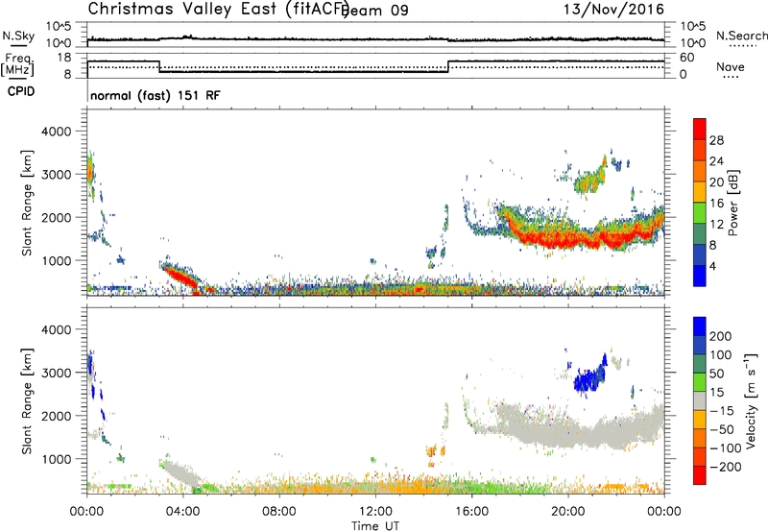
Task: Click the 'Time UT' axis label
Action: (x=375, y=526)
